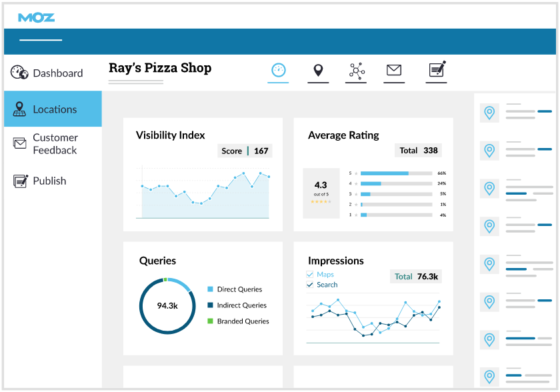The width and height of the screenshot is (560, 392).
Task: Click the first location pin in right list
Action: pyautogui.click(x=490, y=113)
